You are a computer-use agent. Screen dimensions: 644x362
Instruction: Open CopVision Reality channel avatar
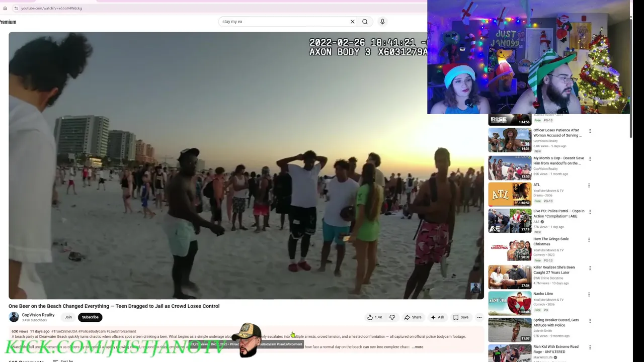click(14, 317)
